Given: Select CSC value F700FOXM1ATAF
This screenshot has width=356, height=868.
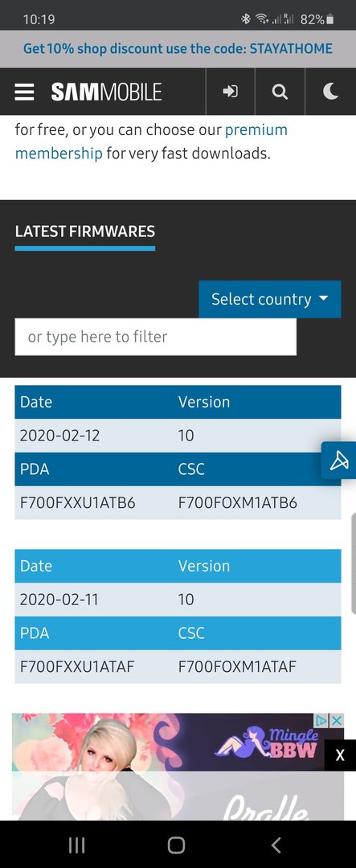Looking at the screenshot, I should pos(237,666).
